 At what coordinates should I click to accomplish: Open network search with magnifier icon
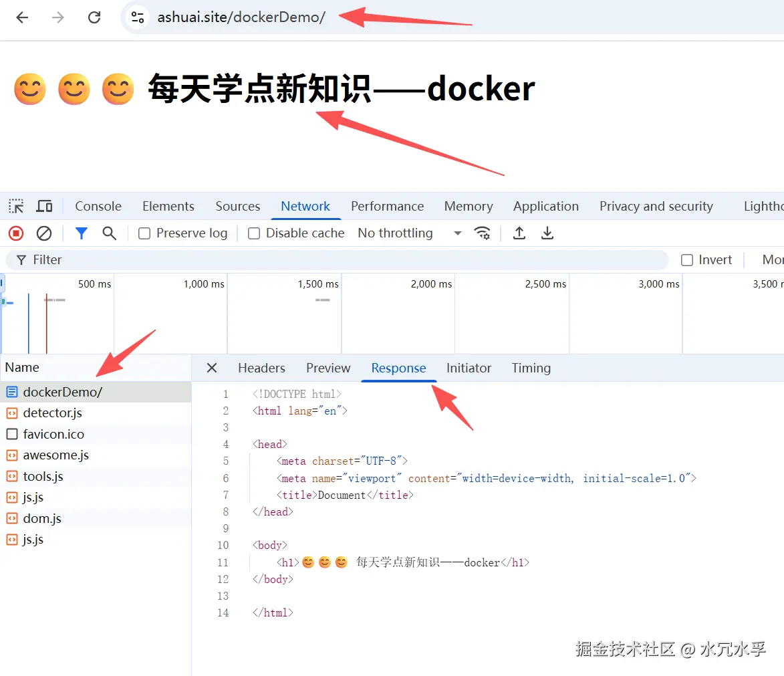[x=109, y=233]
